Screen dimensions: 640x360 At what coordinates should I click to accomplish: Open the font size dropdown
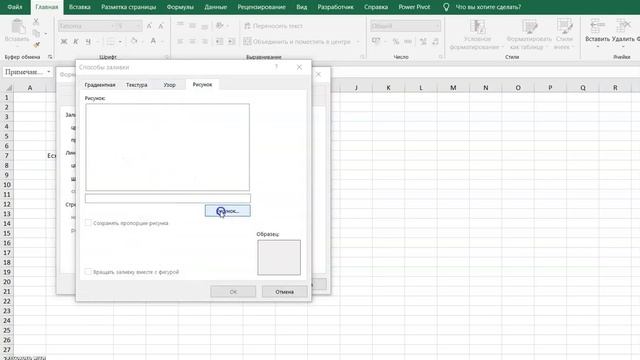pos(138,26)
